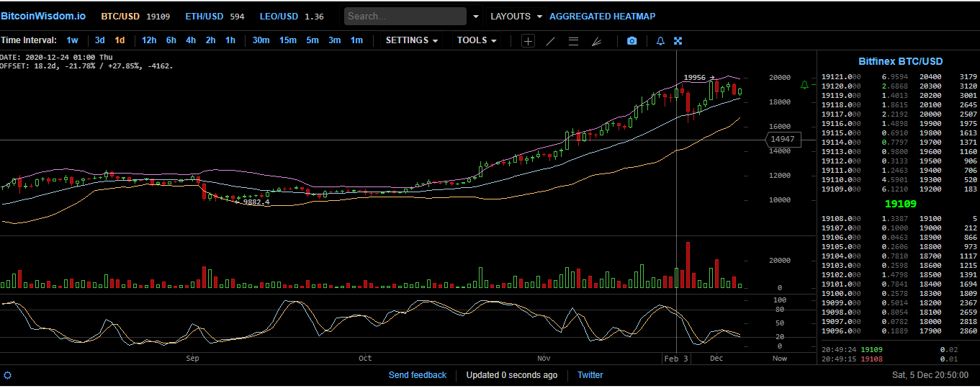This screenshot has height=391, width=980.
Task: Click the Feb 3 crosshair date label
Action: point(676,358)
